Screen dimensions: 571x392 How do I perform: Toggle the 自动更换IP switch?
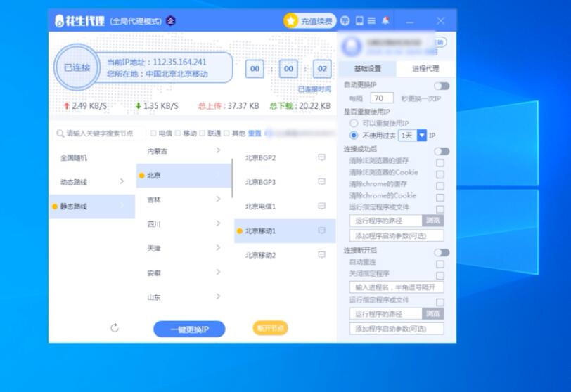pos(442,86)
